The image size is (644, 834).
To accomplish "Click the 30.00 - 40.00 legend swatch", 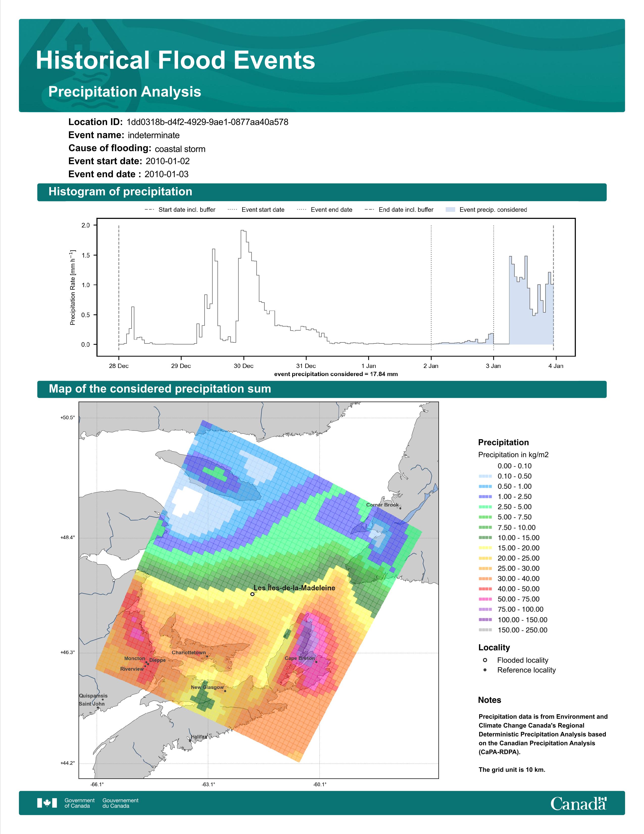I will point(485,579).
